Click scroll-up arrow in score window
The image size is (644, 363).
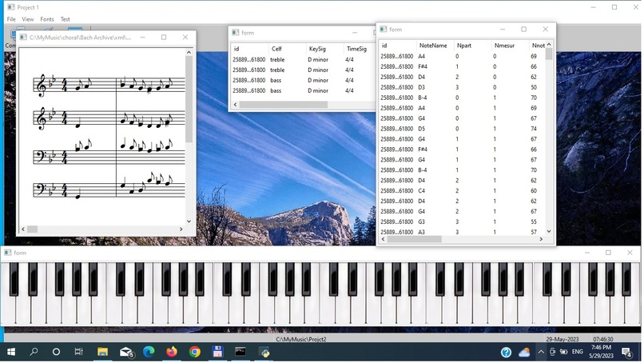click(189, 52)
